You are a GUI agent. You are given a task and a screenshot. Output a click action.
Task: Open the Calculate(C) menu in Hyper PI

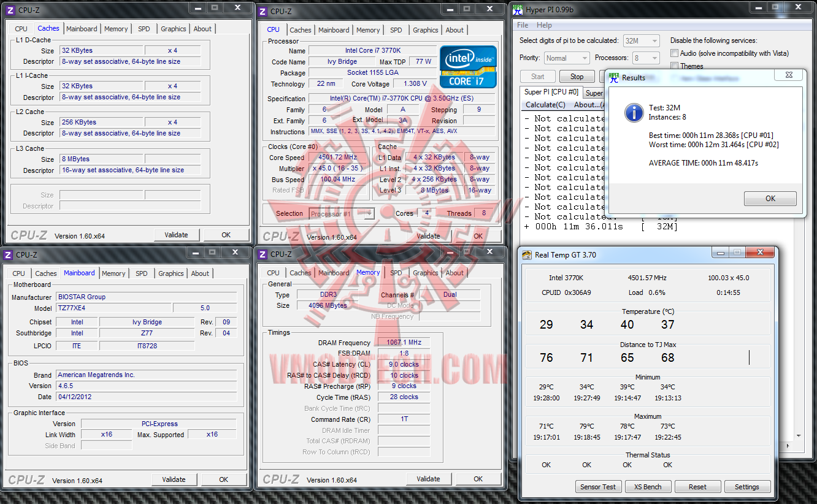[x=545, y=105]
